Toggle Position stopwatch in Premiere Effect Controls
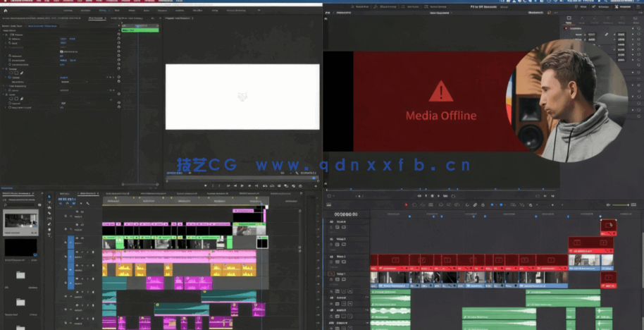The width and height of the screenshot is (644, 330). (x=9, y=39)
